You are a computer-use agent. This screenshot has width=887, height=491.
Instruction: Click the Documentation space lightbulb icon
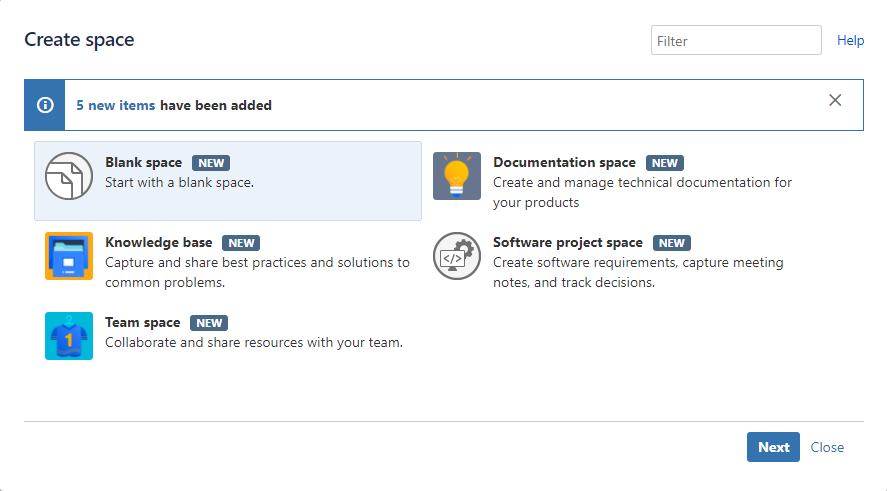pyautogui.click(x=457, y=176)
